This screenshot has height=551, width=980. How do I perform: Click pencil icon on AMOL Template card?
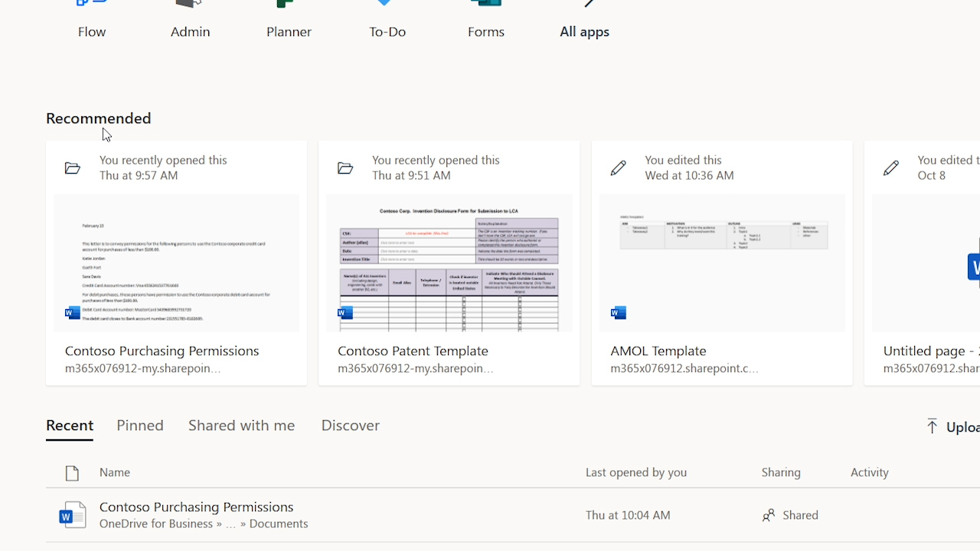[618, 168]
